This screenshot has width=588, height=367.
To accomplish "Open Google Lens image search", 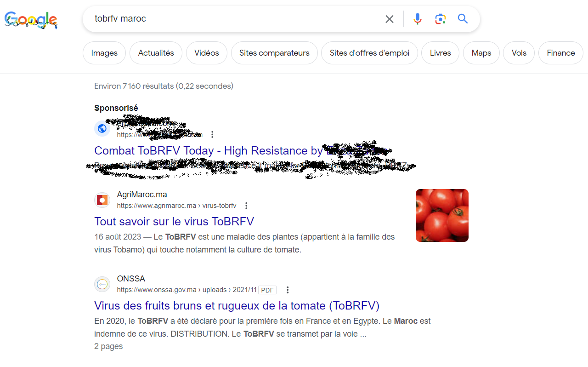I will pos(440,19).
